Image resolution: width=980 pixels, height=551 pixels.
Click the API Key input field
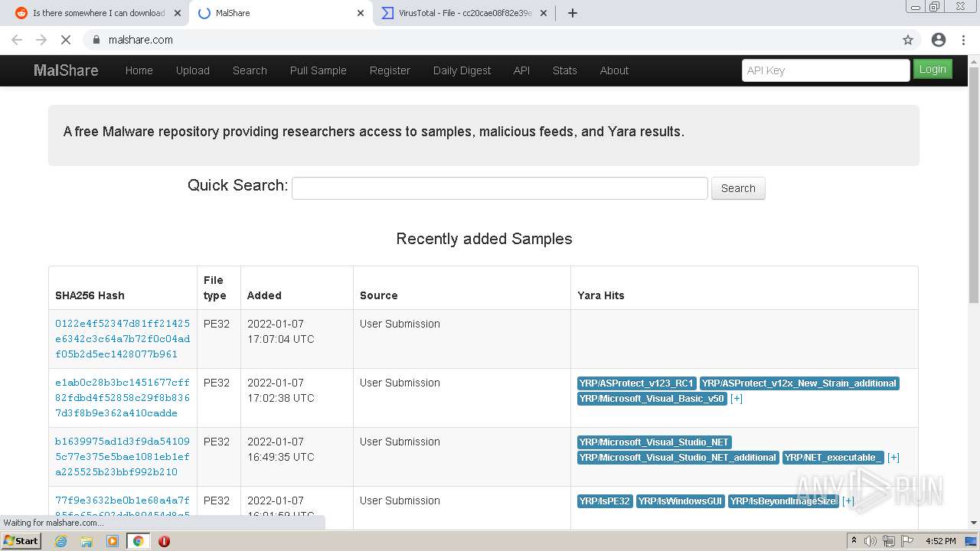click(x=825, y=70)
